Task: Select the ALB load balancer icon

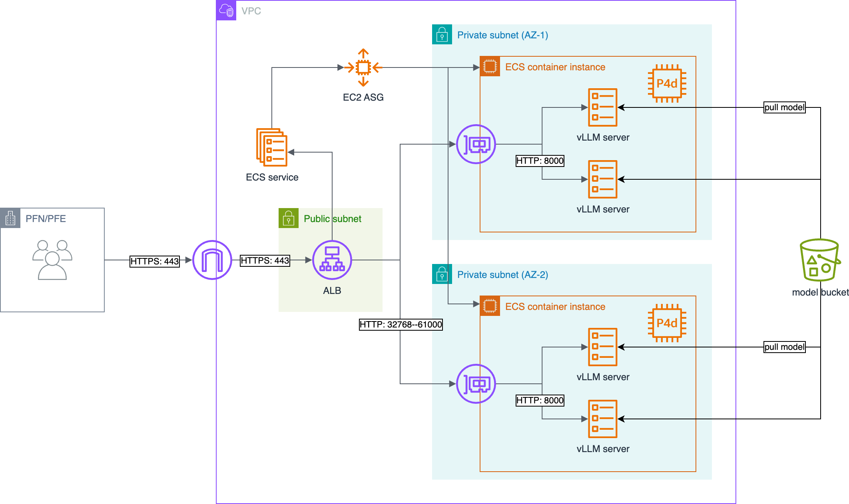Action: pyautogui.click(x=332, y=260)
